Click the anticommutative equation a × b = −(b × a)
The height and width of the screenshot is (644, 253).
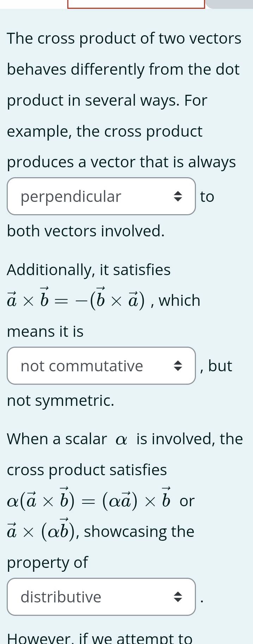[x=76, y=300]
